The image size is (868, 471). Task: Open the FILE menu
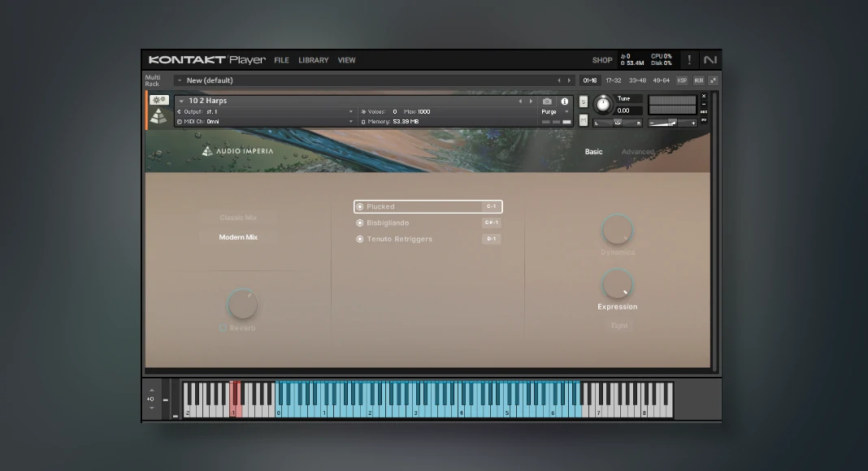[281, 60]
